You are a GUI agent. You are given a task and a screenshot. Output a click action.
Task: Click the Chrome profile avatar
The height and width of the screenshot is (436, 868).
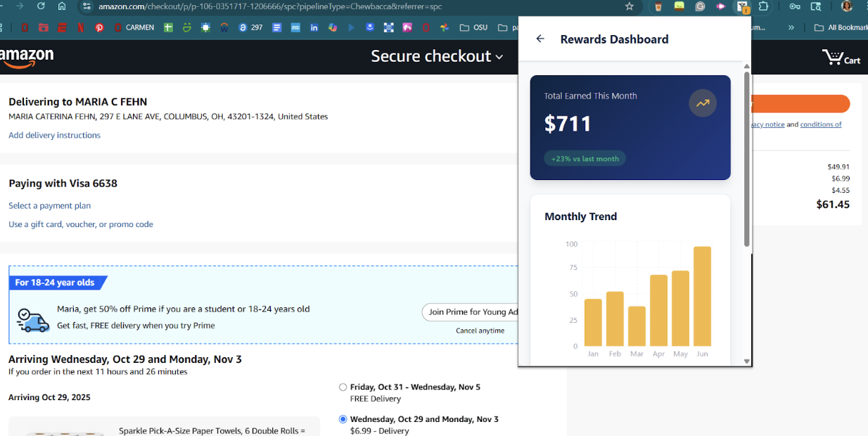tap(847, 6)
